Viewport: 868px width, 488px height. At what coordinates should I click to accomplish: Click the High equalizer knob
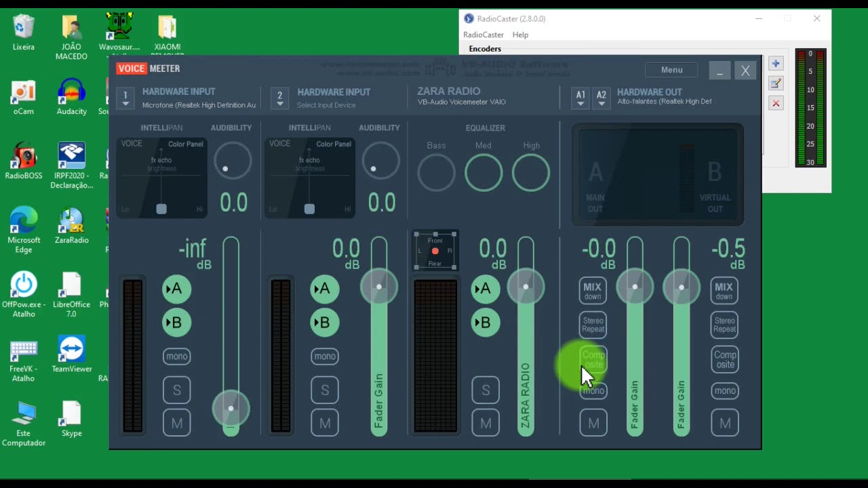point(531,173)
